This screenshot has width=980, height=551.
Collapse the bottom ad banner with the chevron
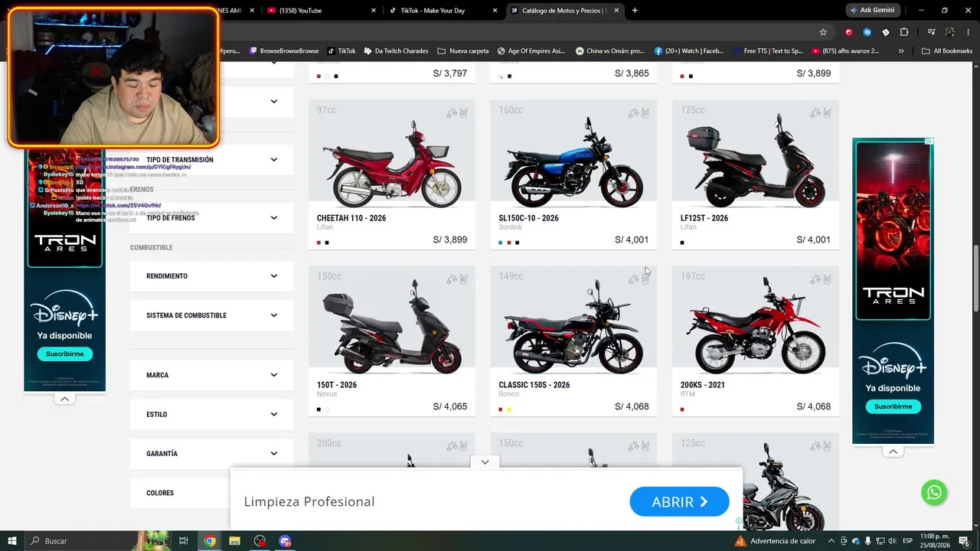485,462
